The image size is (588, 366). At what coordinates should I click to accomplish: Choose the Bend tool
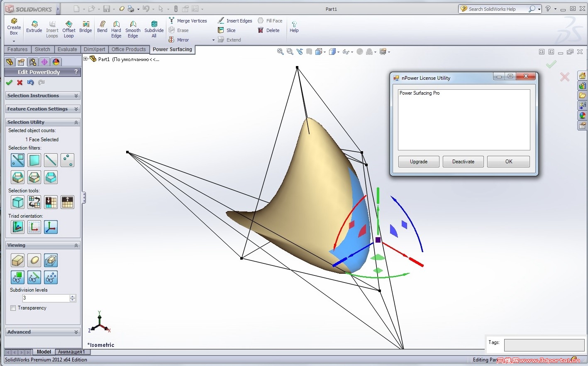click(x=102, y=27)
